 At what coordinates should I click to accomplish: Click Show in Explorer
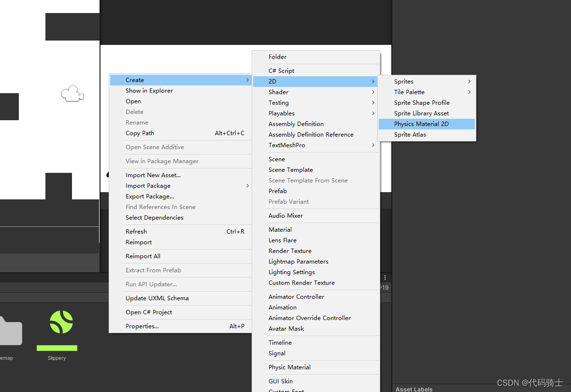click(149, 90)
